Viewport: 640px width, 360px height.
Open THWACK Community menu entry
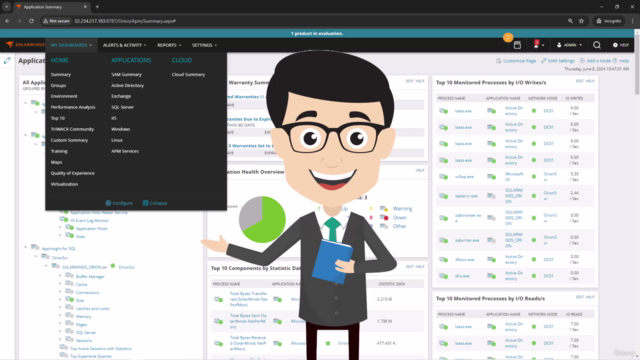click(72, 129)
